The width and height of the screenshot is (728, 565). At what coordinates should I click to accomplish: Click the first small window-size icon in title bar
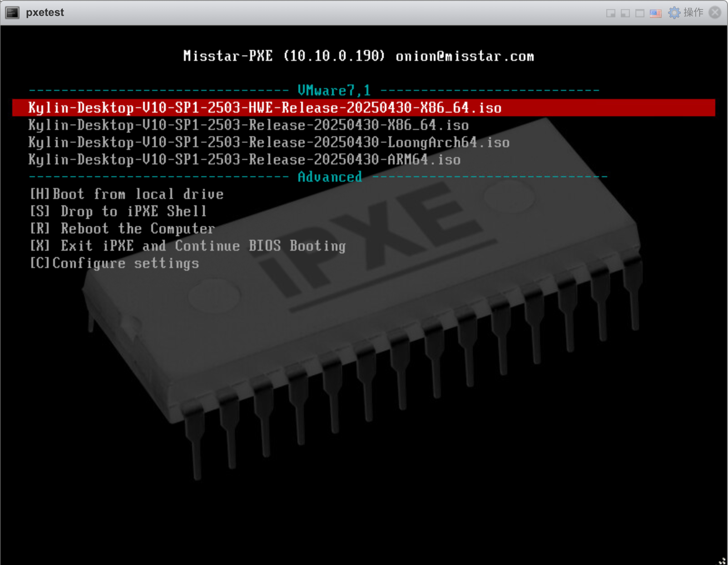click(x=611, y=13)
